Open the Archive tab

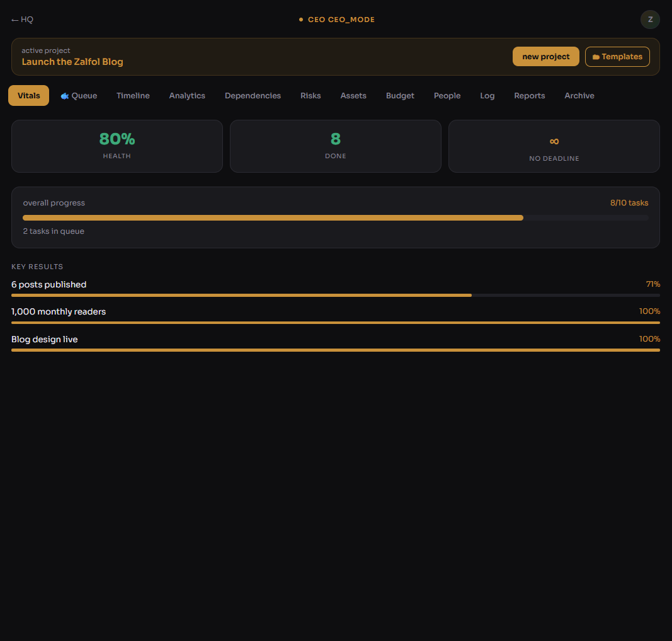tap(579, 96)
